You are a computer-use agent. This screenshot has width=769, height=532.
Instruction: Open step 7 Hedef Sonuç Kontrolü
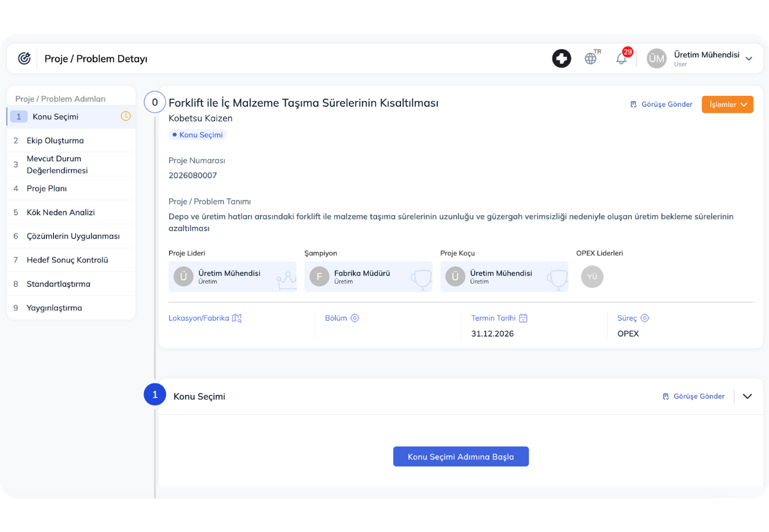(71, 259)
